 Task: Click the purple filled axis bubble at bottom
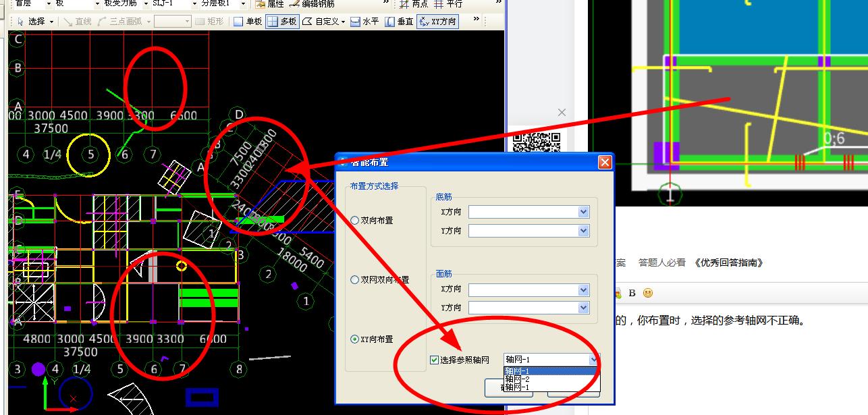click(x=38, y=369)
